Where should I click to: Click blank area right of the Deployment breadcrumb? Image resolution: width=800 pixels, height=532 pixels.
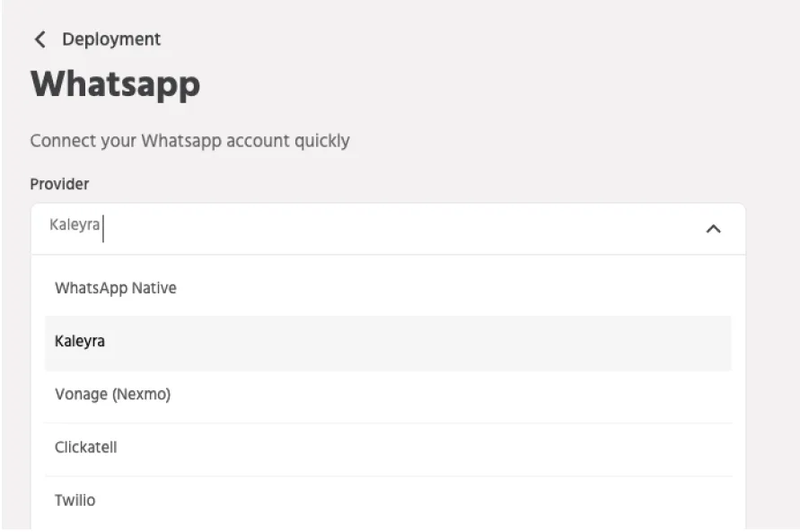459,39
